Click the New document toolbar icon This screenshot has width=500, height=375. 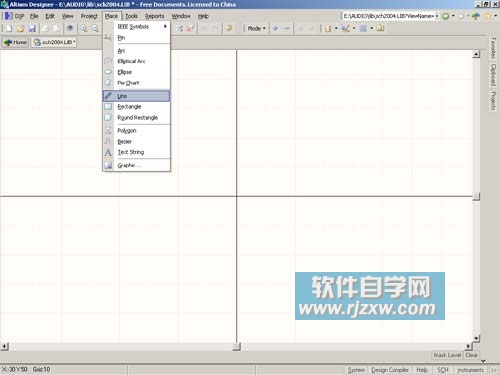pyautogui.click(x=9, y=29)
